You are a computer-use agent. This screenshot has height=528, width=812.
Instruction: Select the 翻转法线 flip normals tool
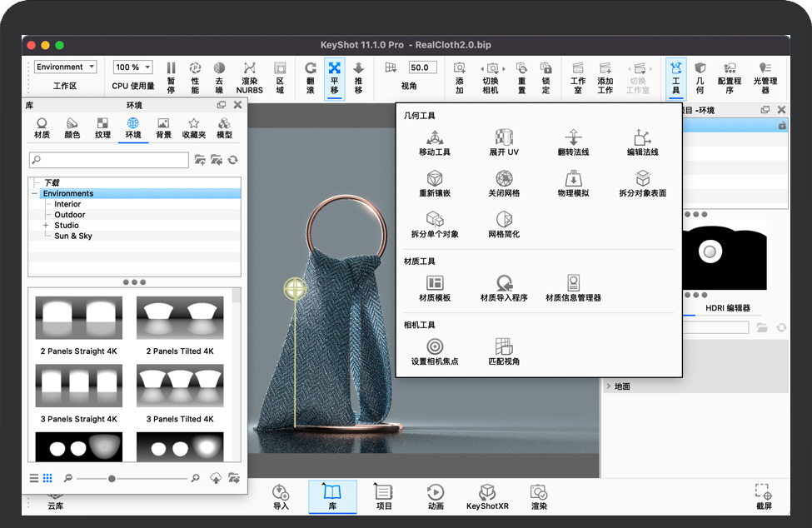[573, 138]
